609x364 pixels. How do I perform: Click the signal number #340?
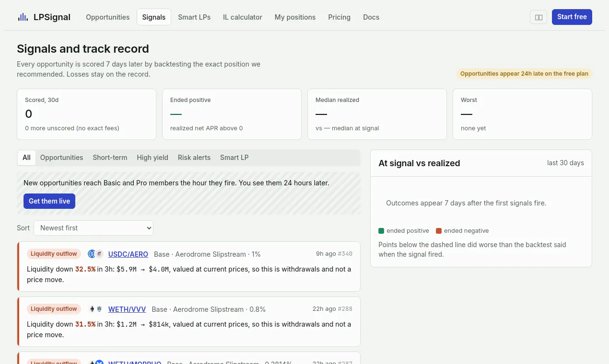[x=345, y=254]
